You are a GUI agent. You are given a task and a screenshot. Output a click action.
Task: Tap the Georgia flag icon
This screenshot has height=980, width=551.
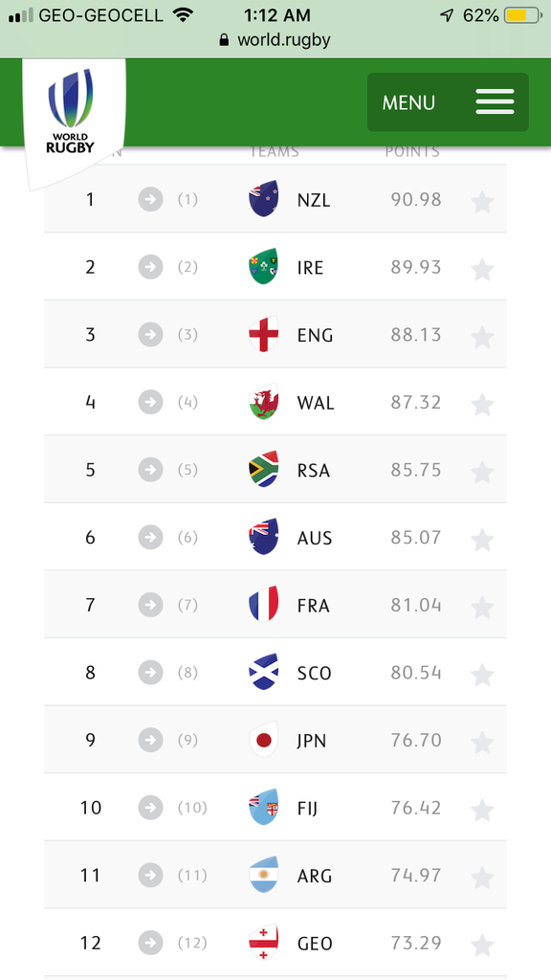tap(264, 942)
